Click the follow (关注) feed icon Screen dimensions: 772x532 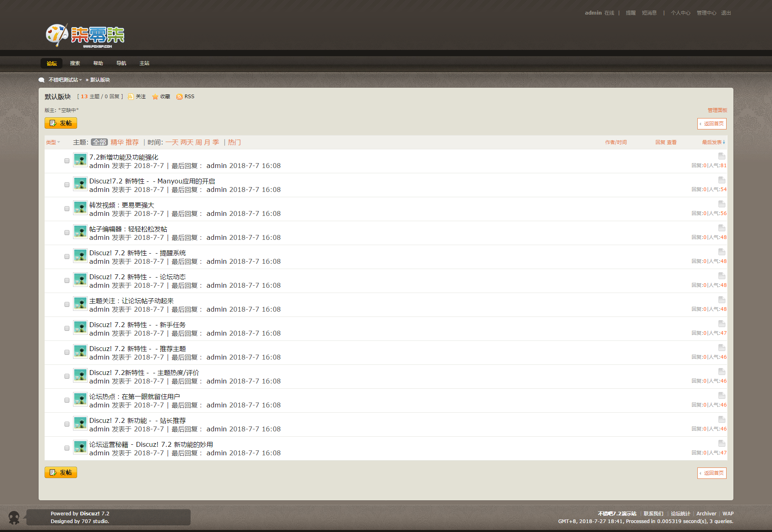131,97
